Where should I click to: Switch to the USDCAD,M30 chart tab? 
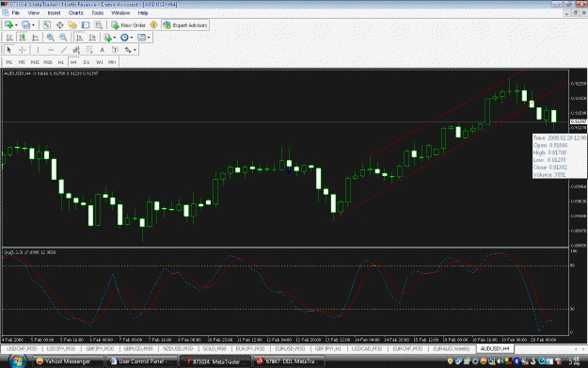tap(367, 349)
